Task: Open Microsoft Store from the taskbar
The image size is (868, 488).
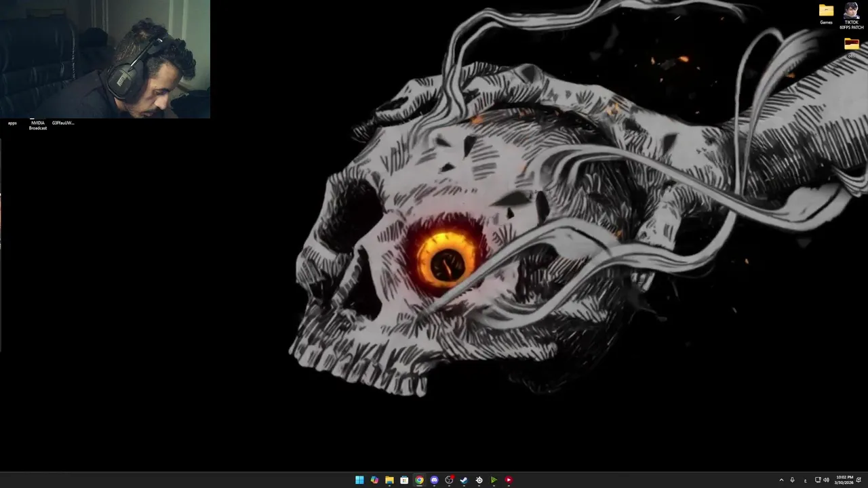Action: (404, 480)
